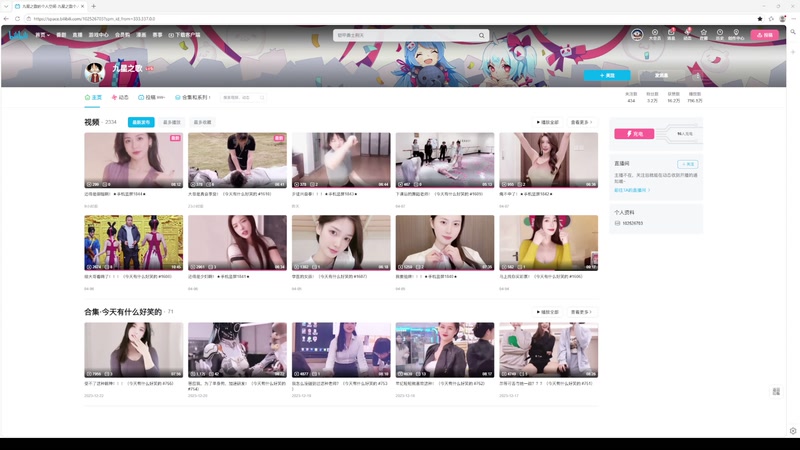Image resolution: width=800 pixels, height=450 pixels.
Task: Click the Bilibili logo in the header
Action: (x=20, y=35)
